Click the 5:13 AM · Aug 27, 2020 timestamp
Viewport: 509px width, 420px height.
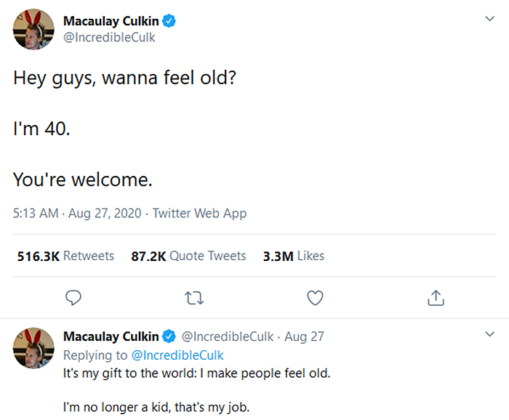tap(76, 214)
